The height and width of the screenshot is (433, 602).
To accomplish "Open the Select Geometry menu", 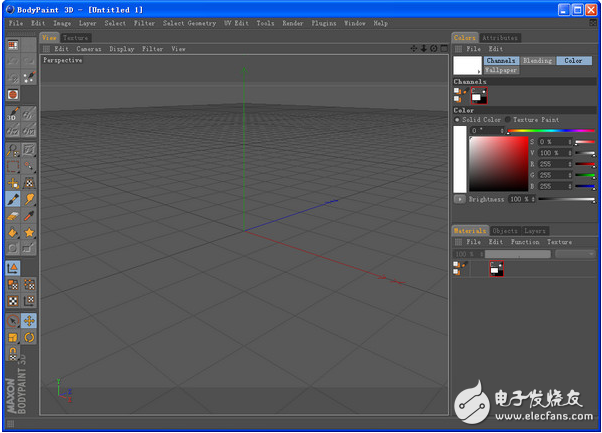I will (x=188, y=23).
